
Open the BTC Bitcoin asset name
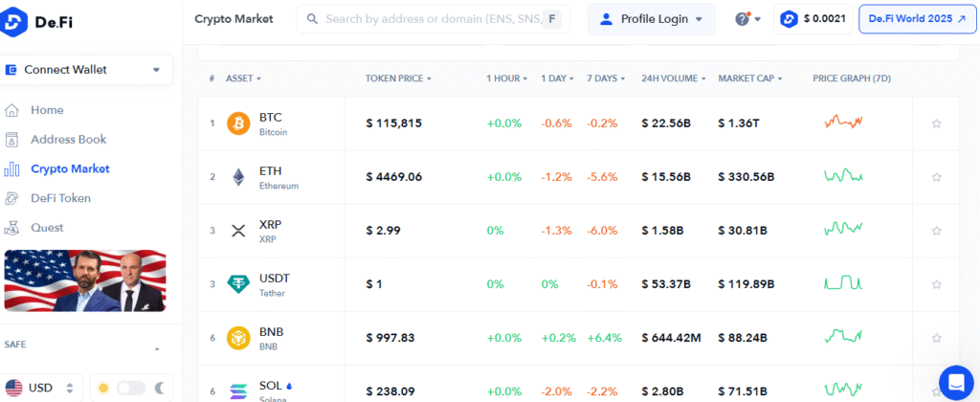[x=274, y=123]
